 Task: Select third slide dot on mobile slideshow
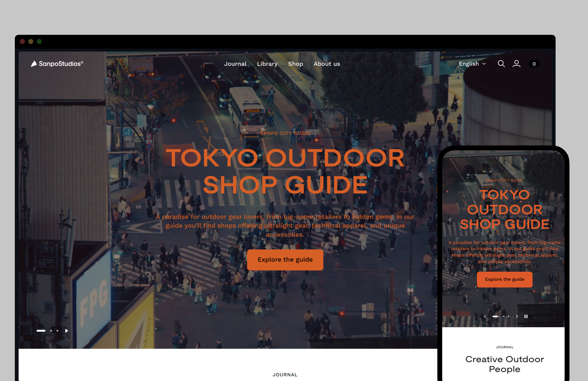tap(509, 317)
